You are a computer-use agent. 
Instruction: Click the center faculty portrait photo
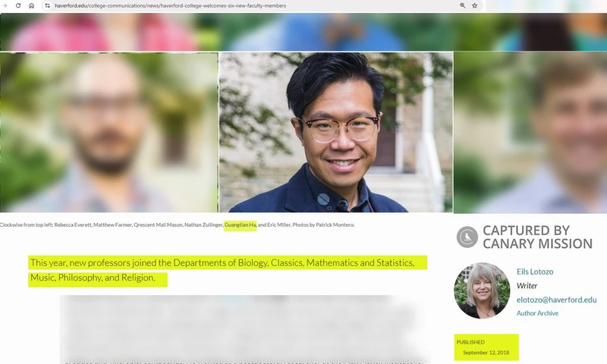click(x=335, y=132)
